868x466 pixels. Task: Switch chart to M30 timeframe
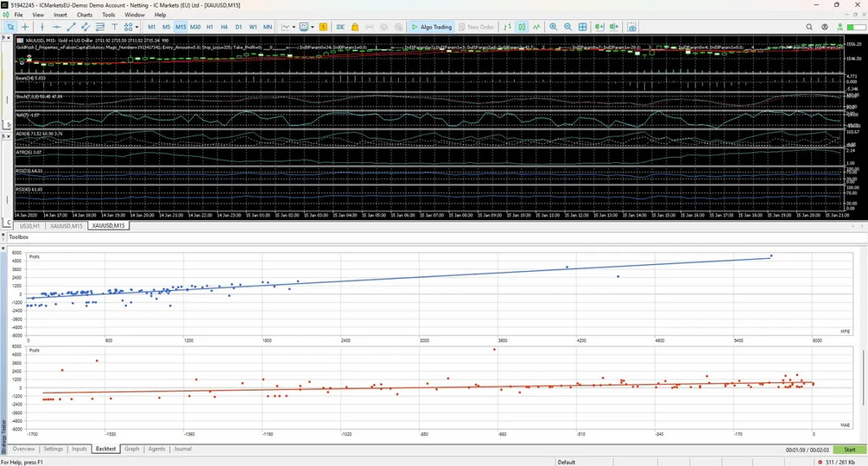click(x=195, y=27)
